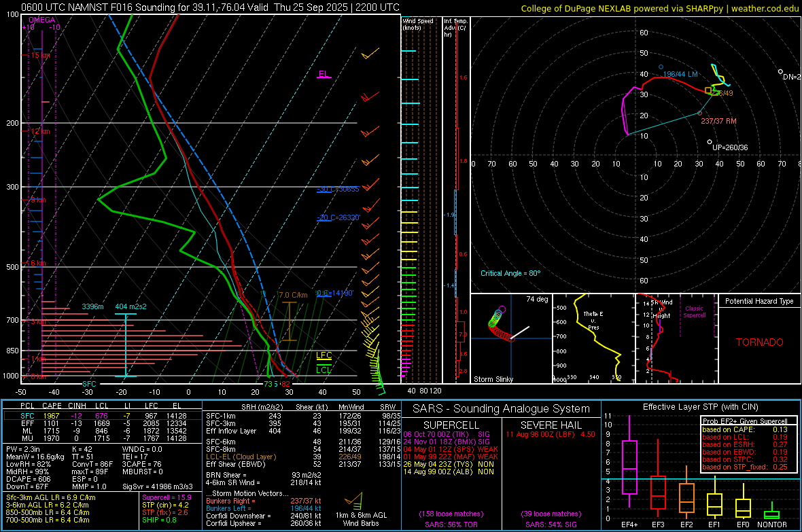Click the 3396m inflow layer top label

point(92,306)
